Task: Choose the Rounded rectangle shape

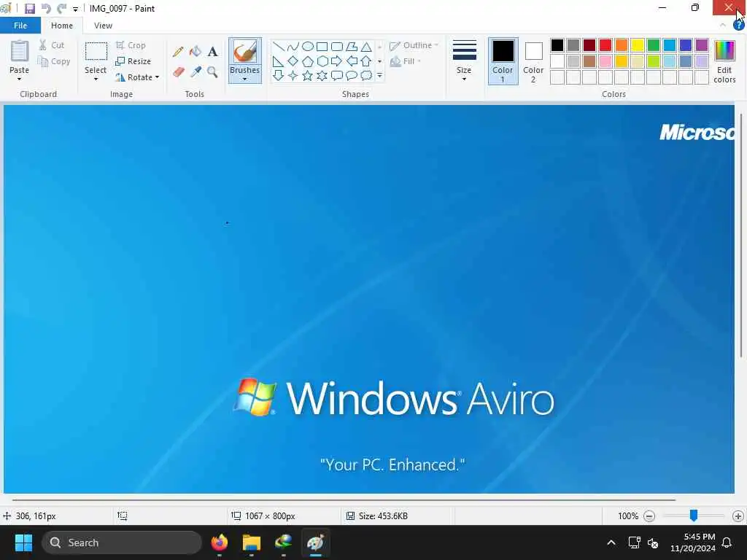Action: (337, 47)
